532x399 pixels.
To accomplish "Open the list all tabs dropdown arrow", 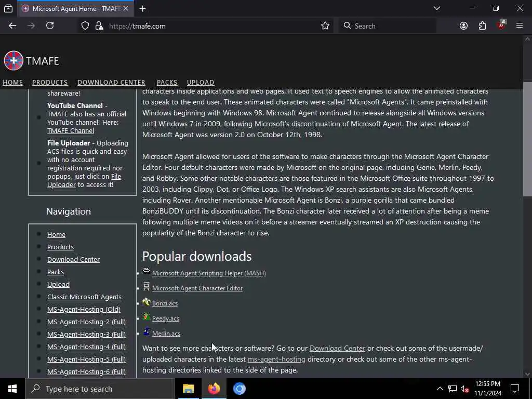I will (436, 8).
